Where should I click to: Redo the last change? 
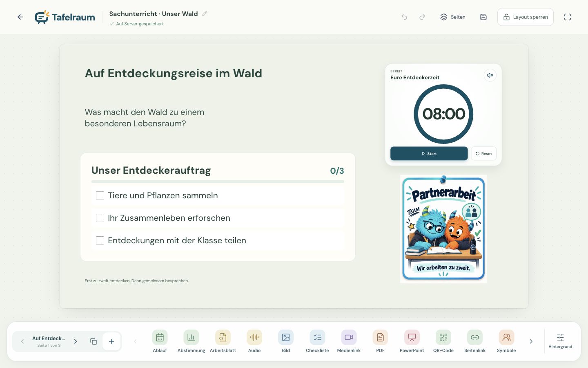[422, 17]
